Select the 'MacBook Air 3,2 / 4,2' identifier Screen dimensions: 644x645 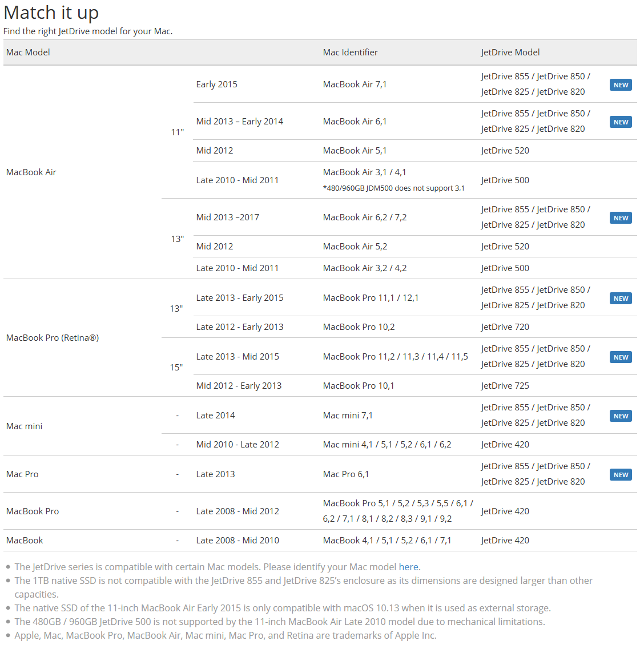365,268
